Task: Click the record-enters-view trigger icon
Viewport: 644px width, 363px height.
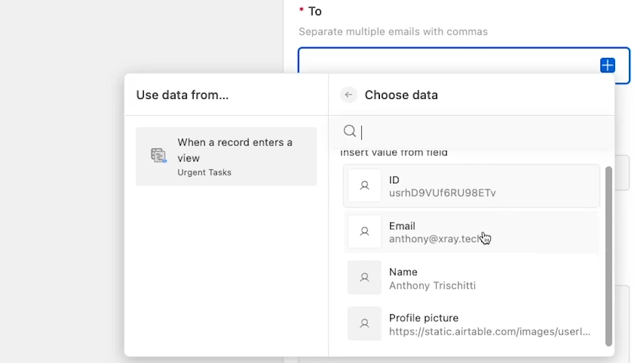Action: pyautogui.click(x=159, y=156)
